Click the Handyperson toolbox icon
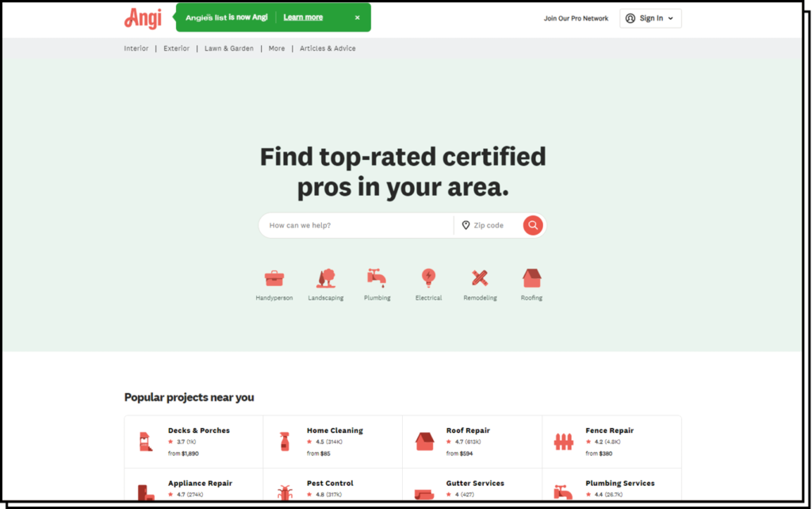The width and height of the screenshot is (812, 509). [274, 278]
